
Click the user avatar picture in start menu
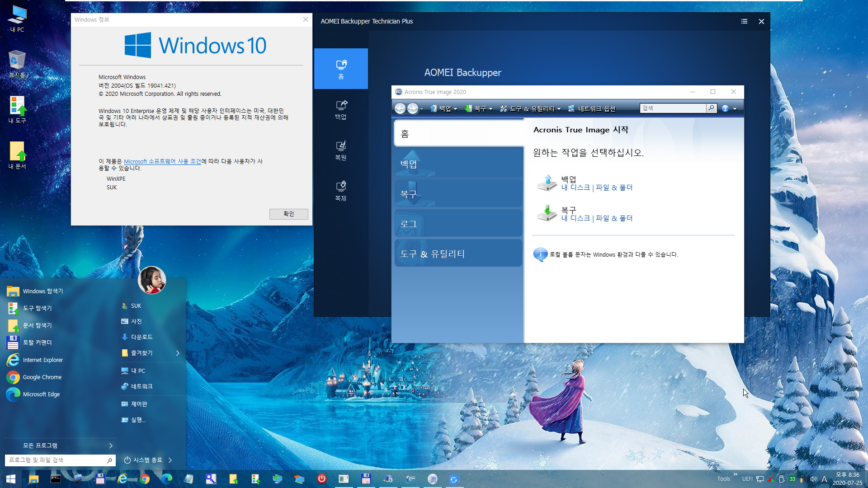pyautogui.click(x=151, y=280)
